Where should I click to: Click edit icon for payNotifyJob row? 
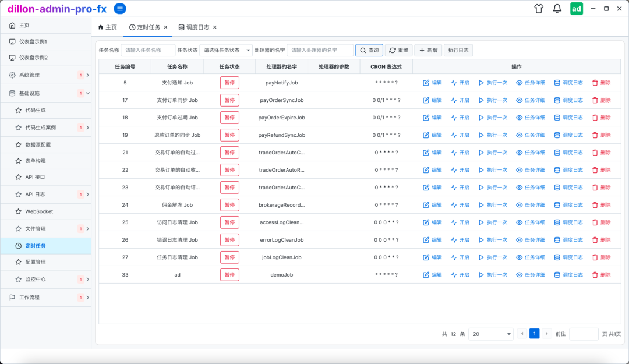tap(432, 83)
